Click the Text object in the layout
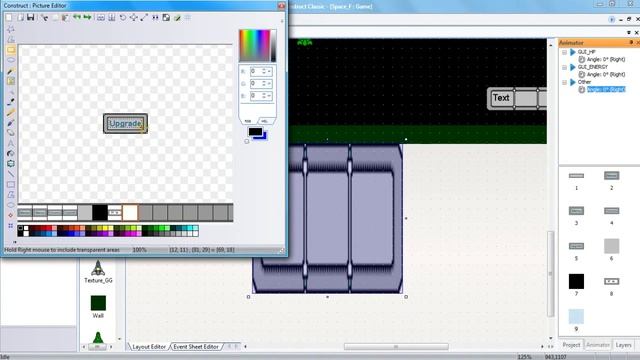The width and height of the screenshot is (640, 360). point(501,98)
